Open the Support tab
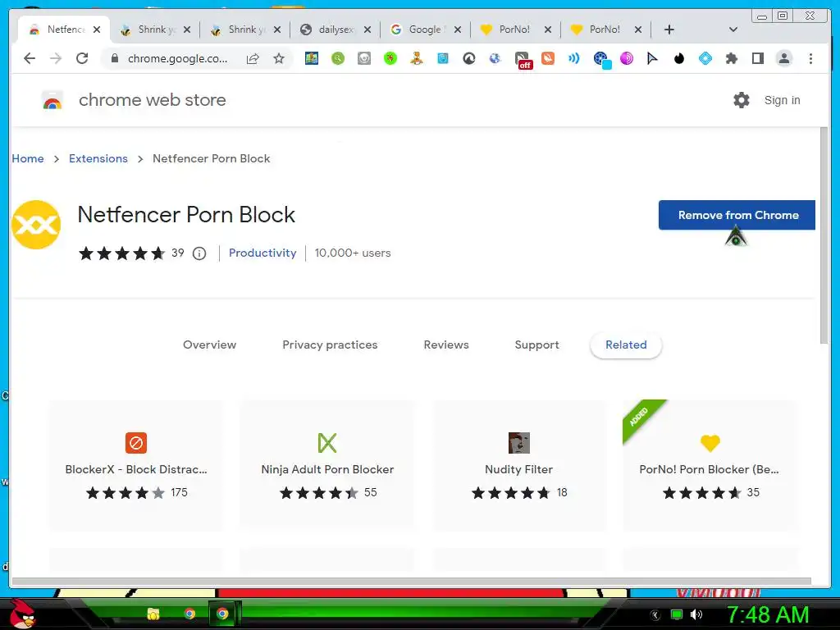Viewport: 840px width, 630px height. (x=536, y=345)
